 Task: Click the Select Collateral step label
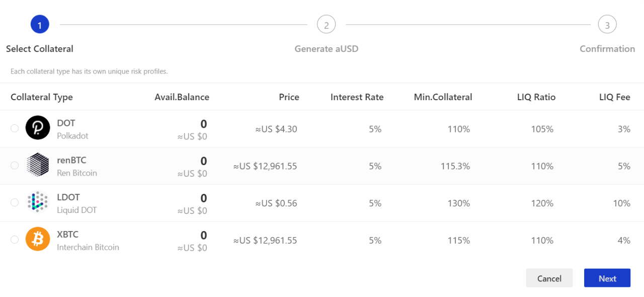(40, 49)
